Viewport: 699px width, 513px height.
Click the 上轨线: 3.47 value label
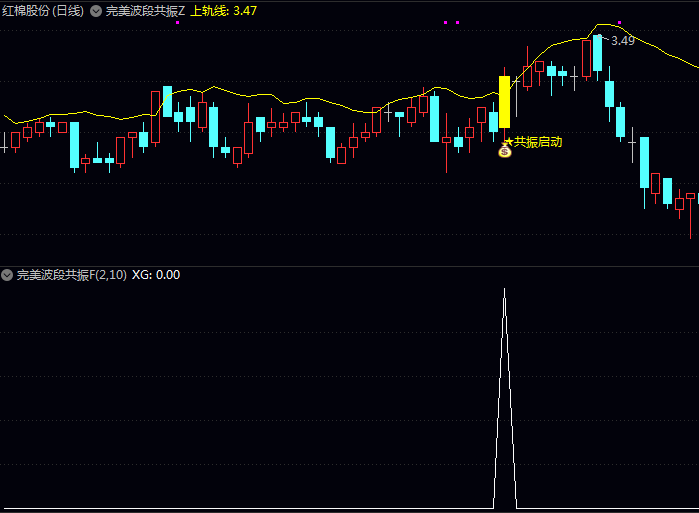[223, 11]
